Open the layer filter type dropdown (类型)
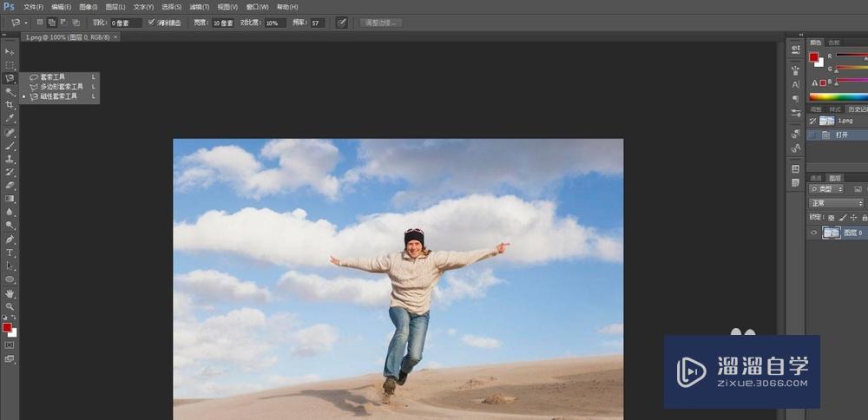Screen dimensions: 868x420 coord(827,188)
